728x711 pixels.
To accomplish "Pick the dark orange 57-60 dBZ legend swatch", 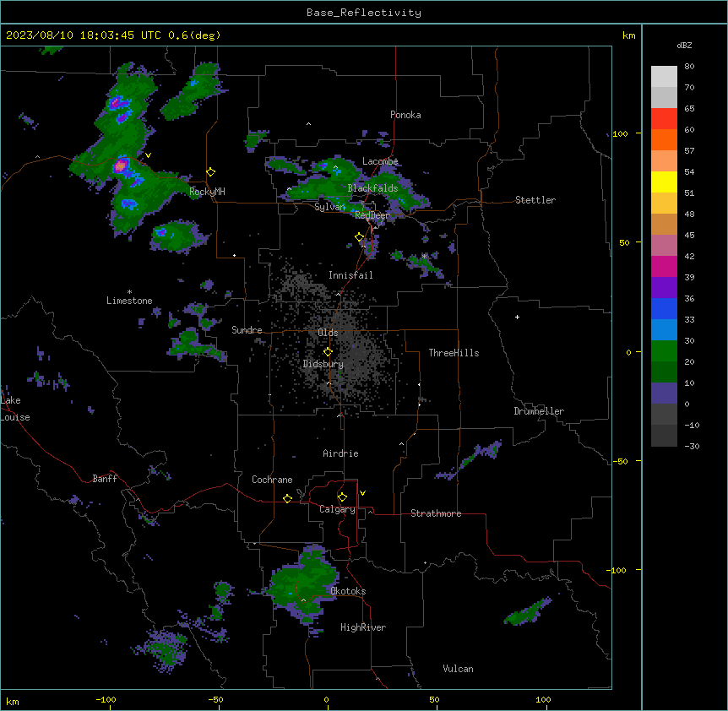I will (664, 139).
